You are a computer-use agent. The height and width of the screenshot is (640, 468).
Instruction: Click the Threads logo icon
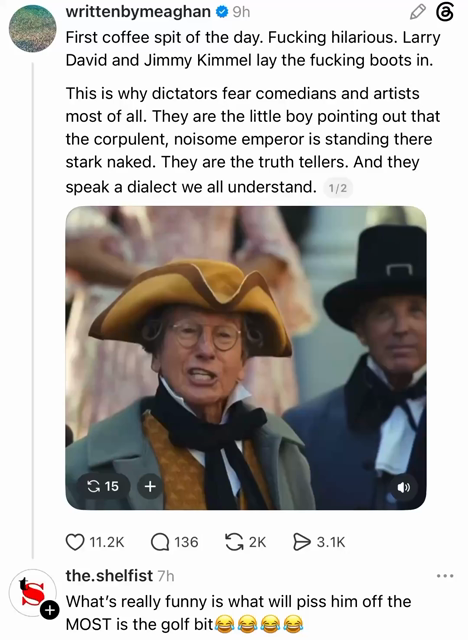[444, 12]
